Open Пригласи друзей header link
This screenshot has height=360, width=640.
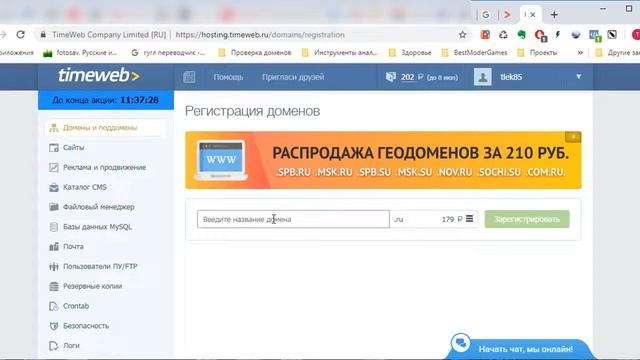293,77
